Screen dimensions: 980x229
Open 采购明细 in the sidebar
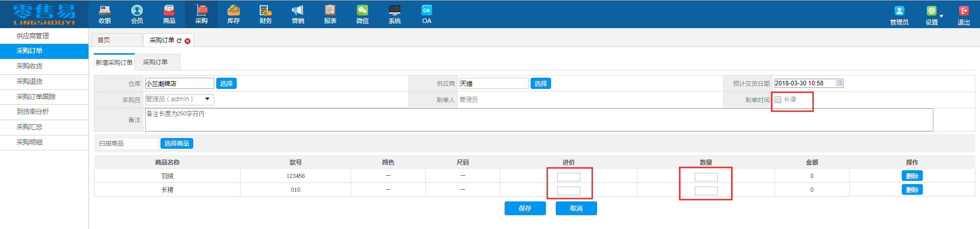tap(44, 142)
